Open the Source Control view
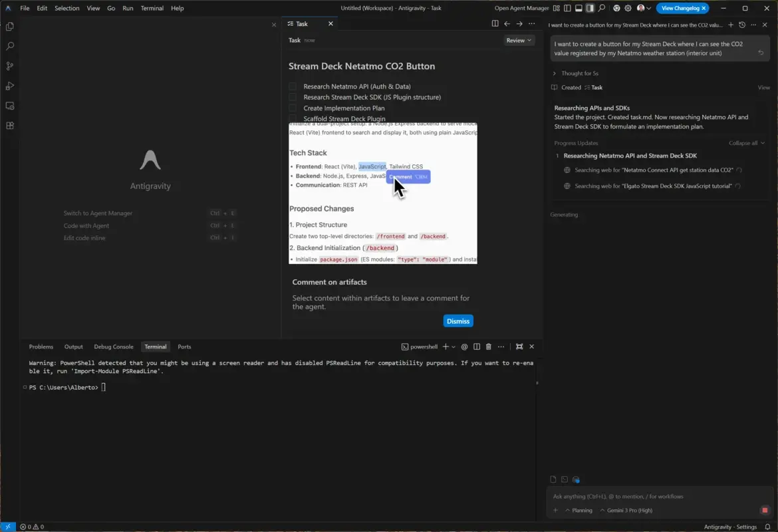778x532 pixels. (x=9, y=65)
